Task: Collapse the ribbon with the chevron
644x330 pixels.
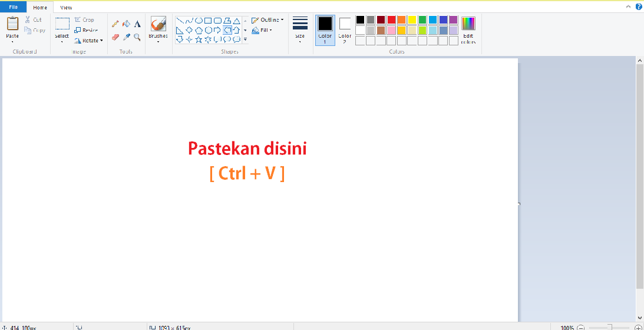Action: [x=629, y=6]
